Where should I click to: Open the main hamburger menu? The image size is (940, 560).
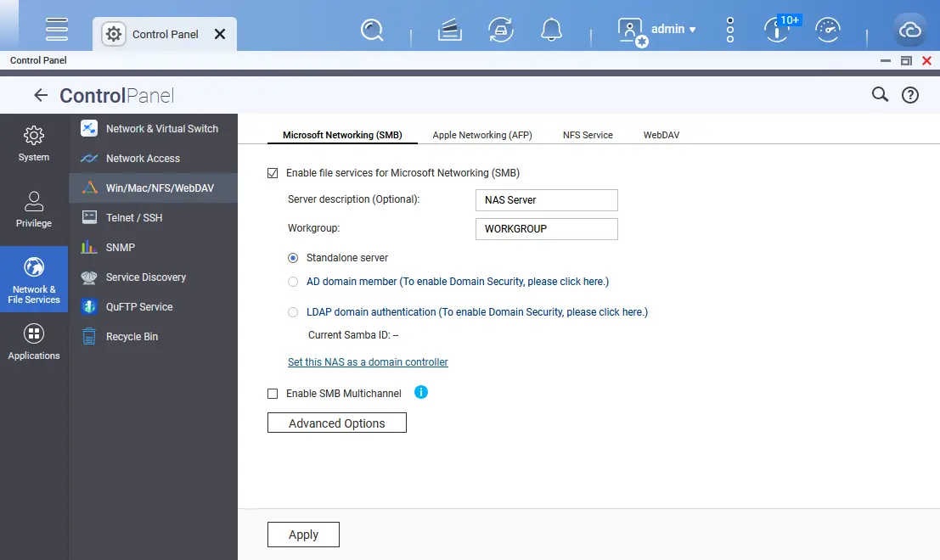(x=56, y=29)
